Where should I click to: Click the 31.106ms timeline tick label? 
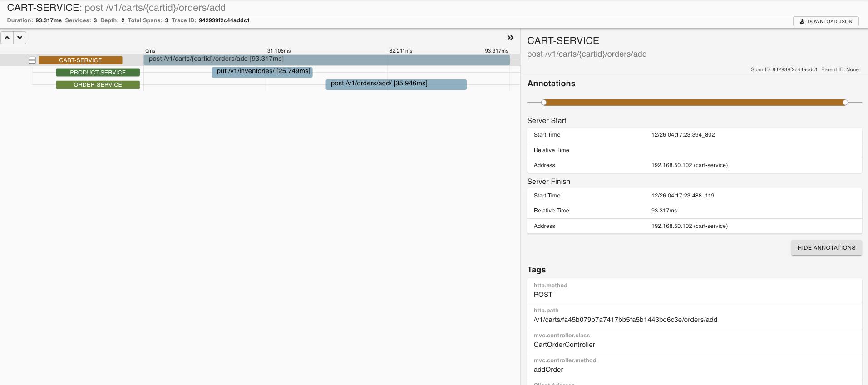pos(279,51)
